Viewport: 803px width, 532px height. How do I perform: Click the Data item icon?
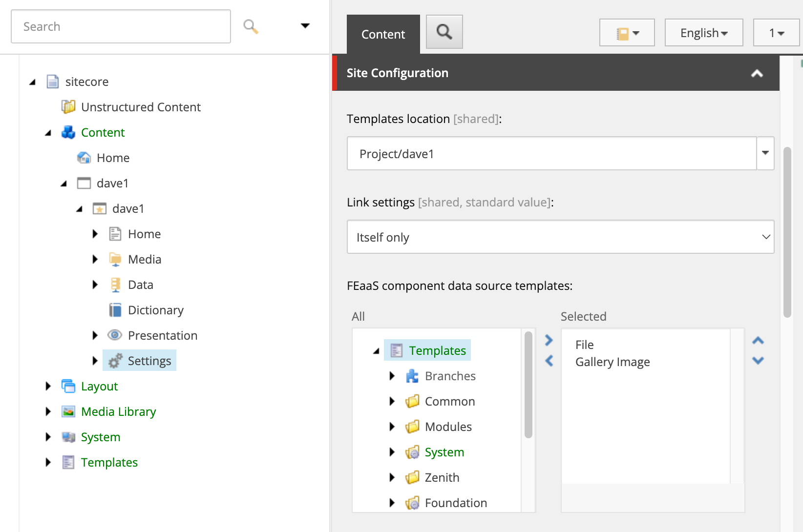pyautogui.click(x=115, y=285)
